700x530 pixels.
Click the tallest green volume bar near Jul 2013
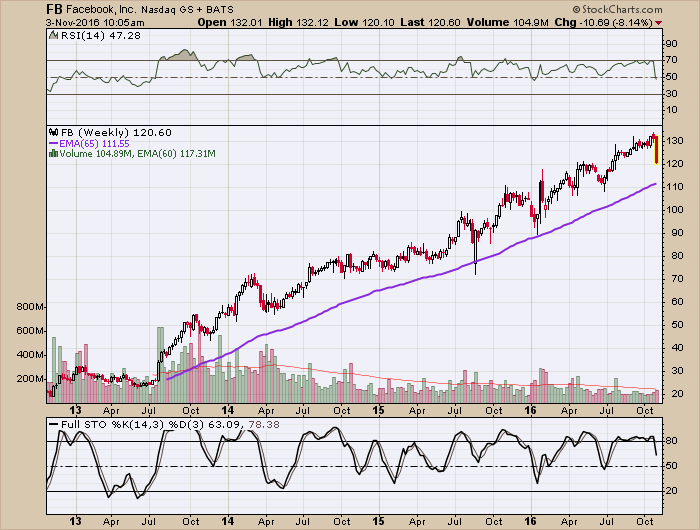coord(160,365)
